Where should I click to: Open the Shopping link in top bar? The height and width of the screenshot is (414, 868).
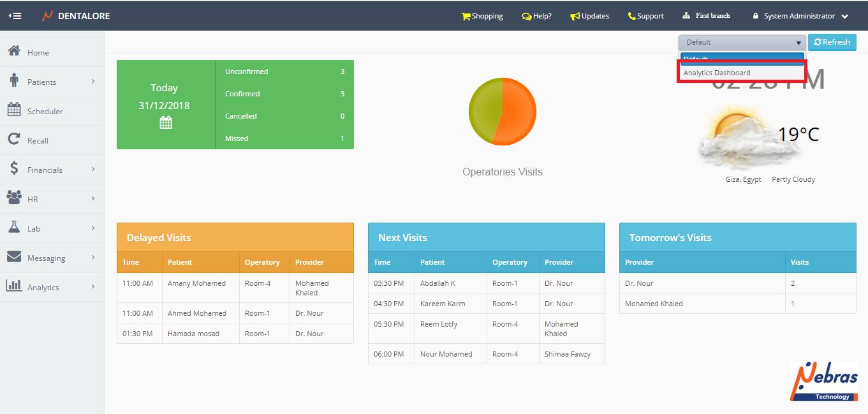482,16
